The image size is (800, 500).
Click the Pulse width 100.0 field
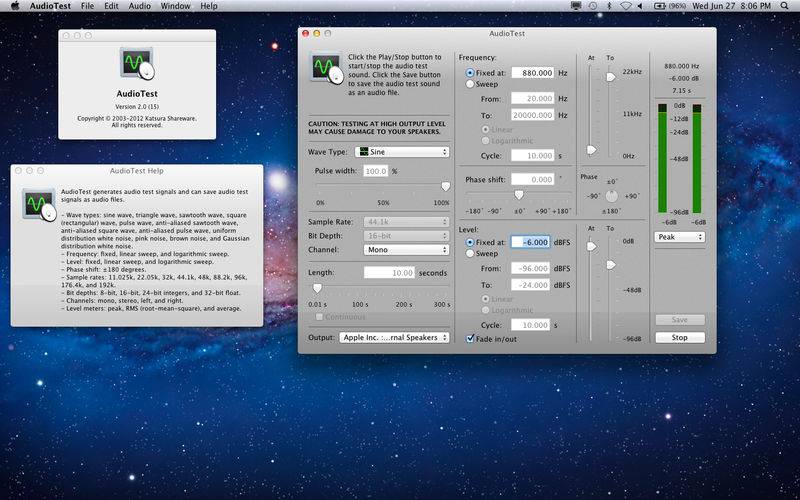click(x=376, y=171)
